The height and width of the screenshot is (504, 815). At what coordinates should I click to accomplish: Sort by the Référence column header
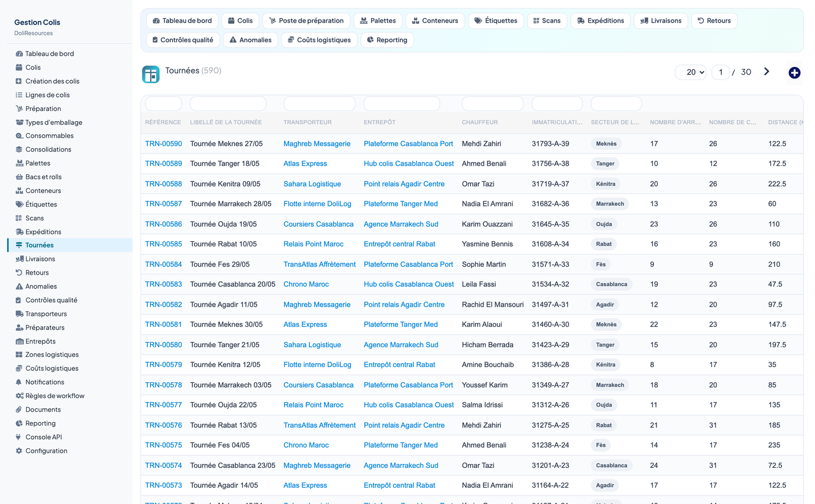coord(163,122)
